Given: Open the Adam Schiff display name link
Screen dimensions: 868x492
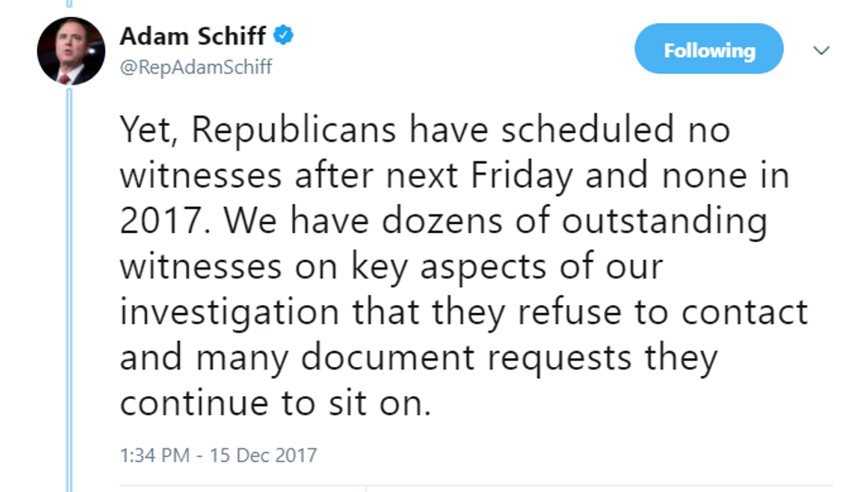Looking at the screenshot, I should tap(193, 36).
